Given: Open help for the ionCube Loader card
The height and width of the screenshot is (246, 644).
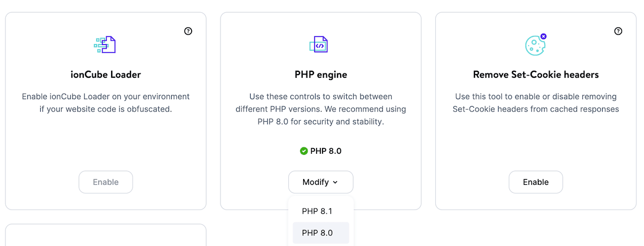Looking at the screenshot, I should 188,31.
